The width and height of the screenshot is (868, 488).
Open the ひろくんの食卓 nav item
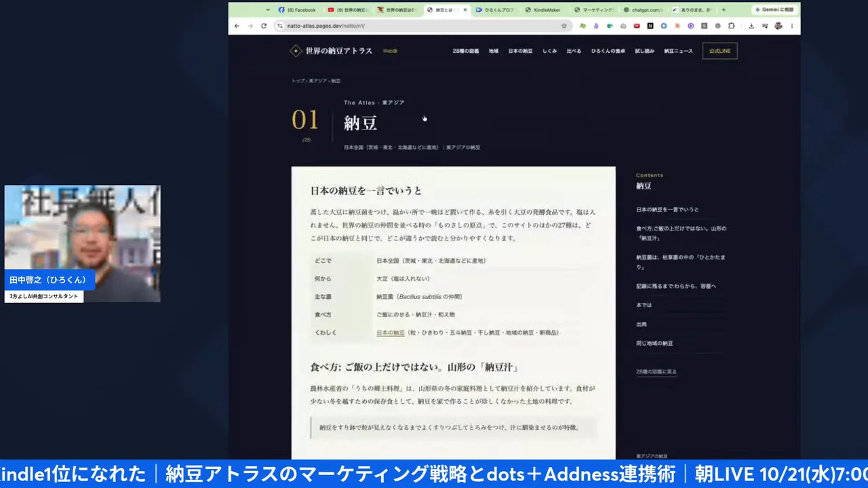point(608,51)
